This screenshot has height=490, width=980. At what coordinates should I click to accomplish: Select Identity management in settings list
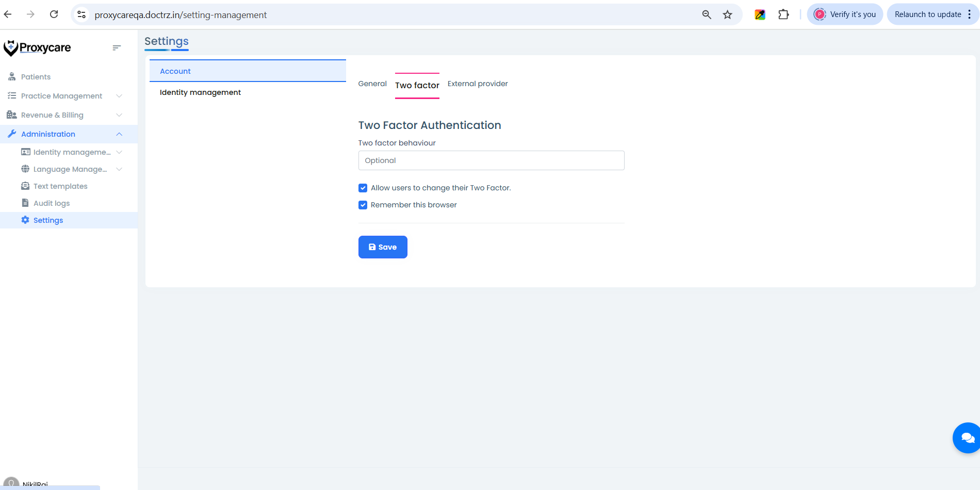(200, 92)
